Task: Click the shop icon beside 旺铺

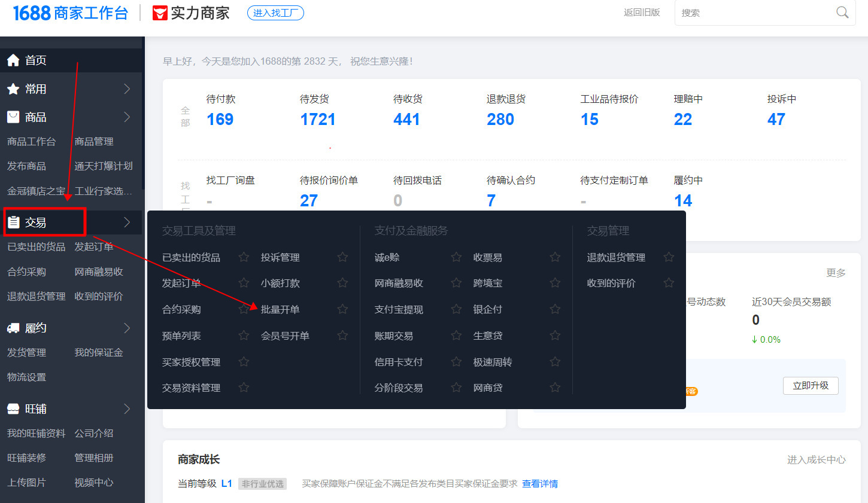Action: point(13,409)
